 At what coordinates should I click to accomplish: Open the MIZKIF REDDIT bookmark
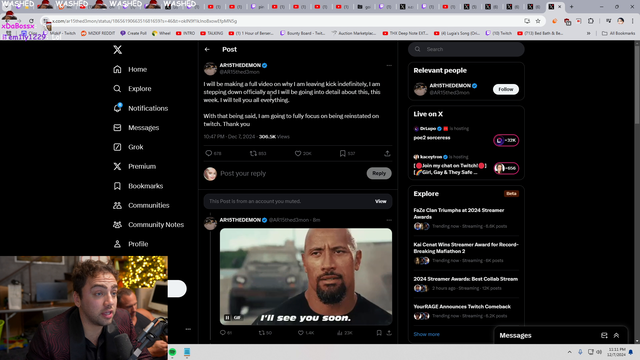[98, 33]
